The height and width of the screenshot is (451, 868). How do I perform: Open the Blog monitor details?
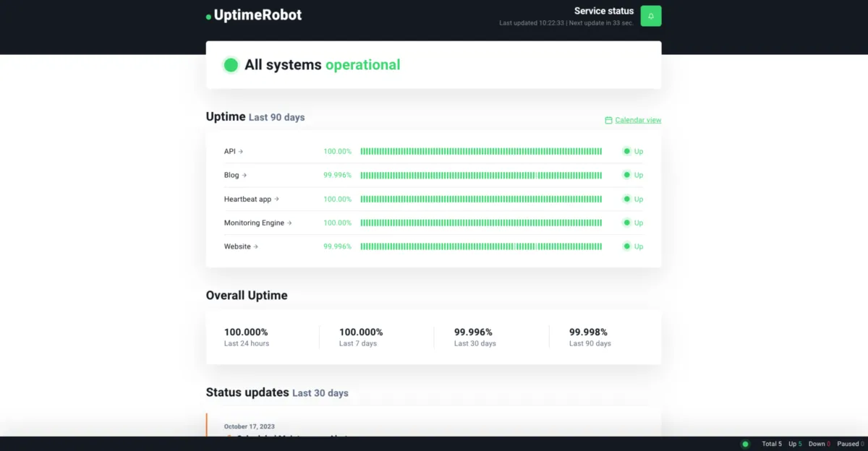click(235, 175)
